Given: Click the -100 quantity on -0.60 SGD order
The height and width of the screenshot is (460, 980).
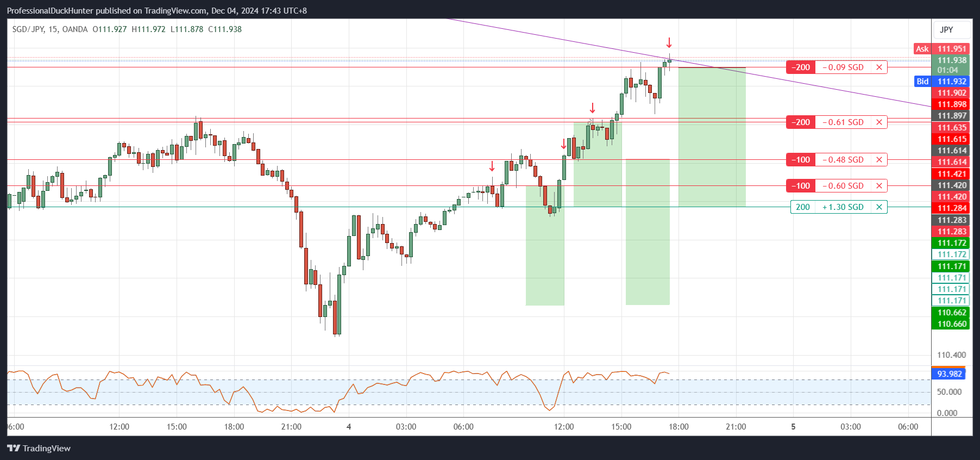Looking at the screenshot, I should click(x=801, y=186).
